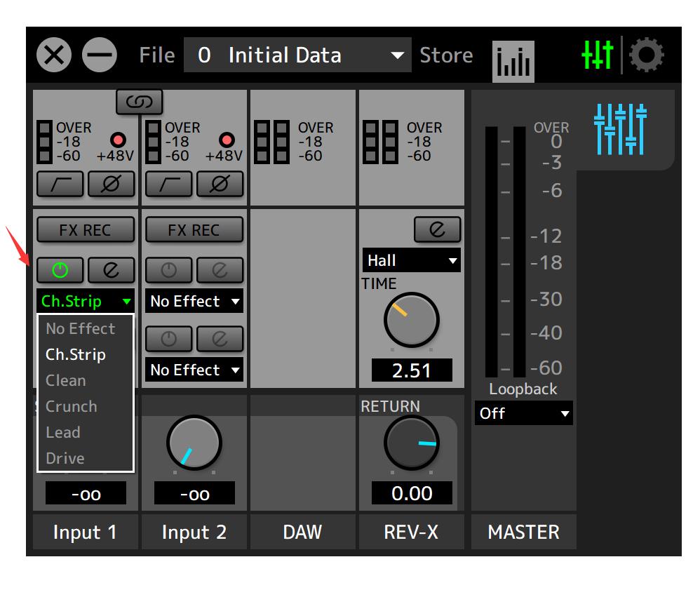Invert phase on Input 2
The image size is (700, 597).
(x=220, y=184)
